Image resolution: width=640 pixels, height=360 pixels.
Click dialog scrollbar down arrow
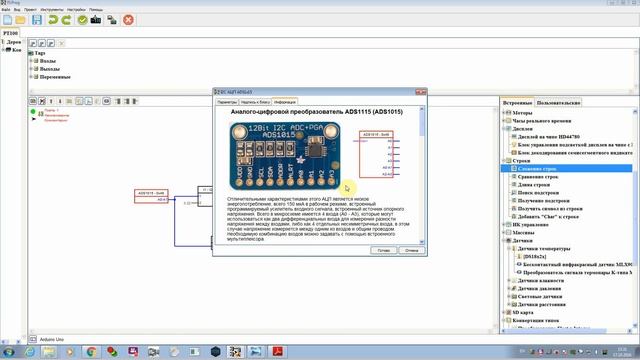(422, 242)
